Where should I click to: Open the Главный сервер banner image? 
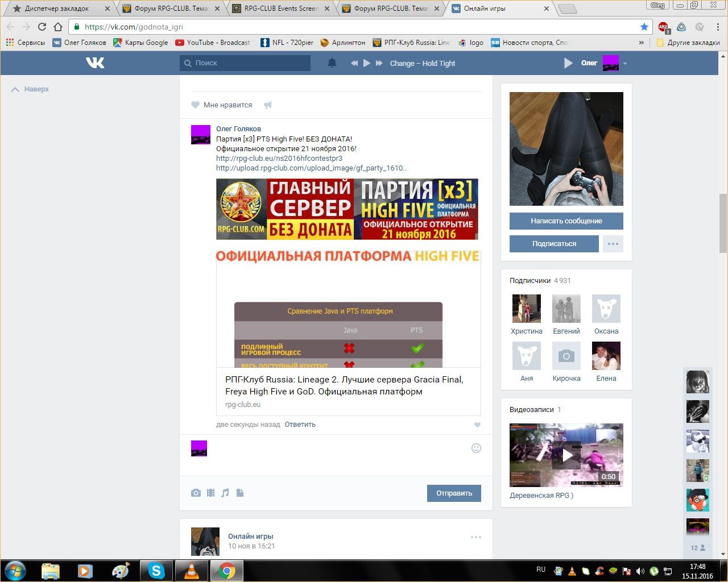[x=347, y=209]
